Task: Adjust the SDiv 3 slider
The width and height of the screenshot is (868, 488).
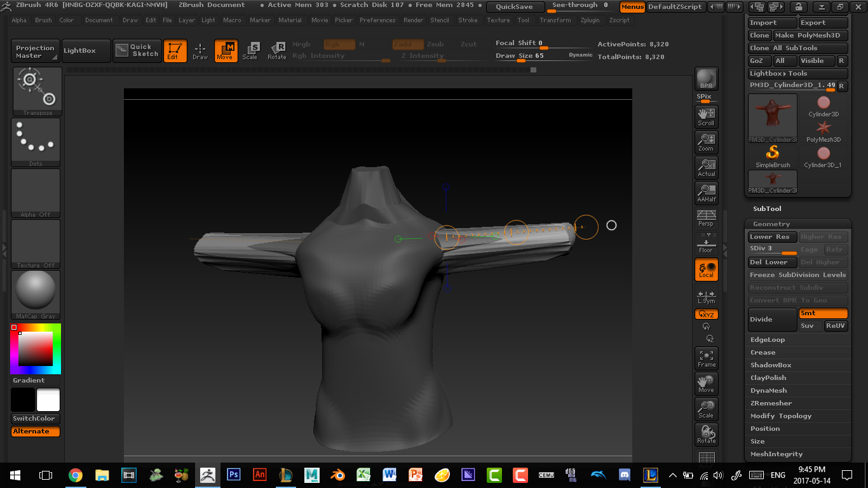Action: pos(773,250)
